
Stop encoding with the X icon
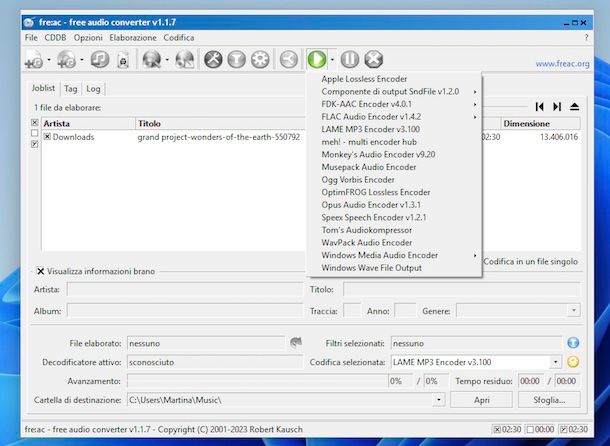[x=374, y=60]
